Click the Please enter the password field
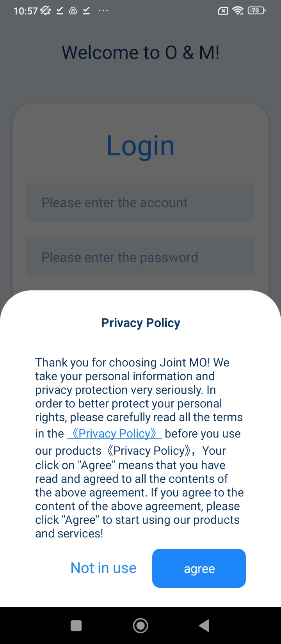Image resolution: width=281 pixels, height=644 pixels. pyautogui.click(x=140, y=257)
